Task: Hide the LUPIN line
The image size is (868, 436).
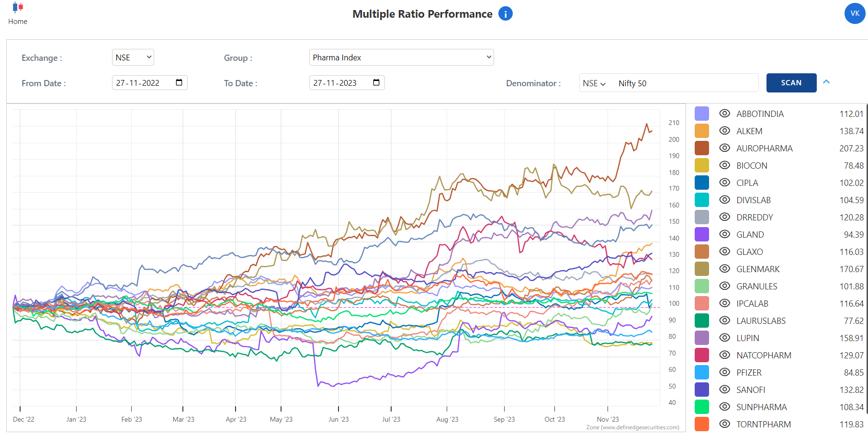Action: click(x=725, y=338)
